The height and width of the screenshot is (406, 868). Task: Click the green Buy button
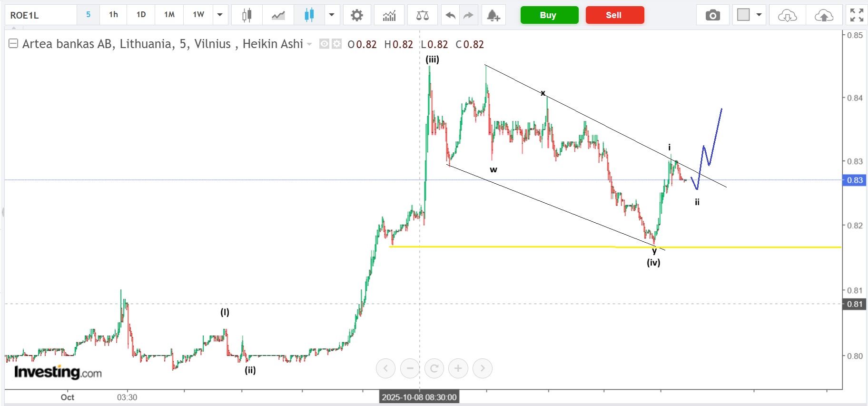(549, 15)
